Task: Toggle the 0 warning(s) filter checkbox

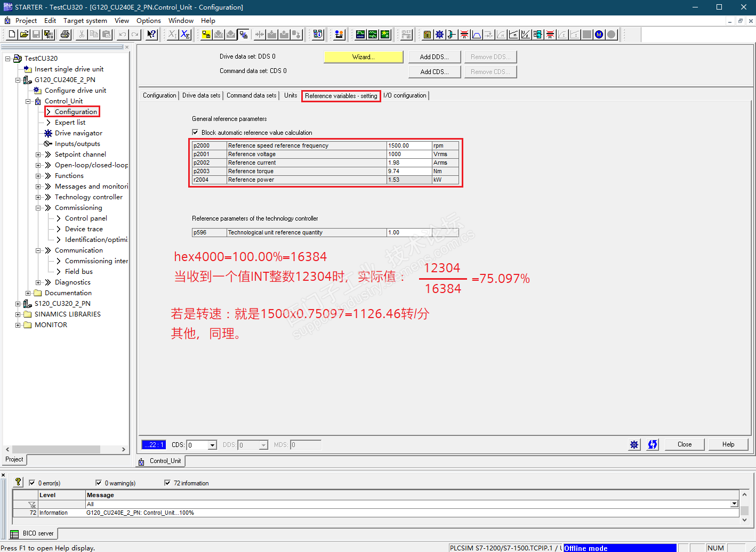Action: 99,483
